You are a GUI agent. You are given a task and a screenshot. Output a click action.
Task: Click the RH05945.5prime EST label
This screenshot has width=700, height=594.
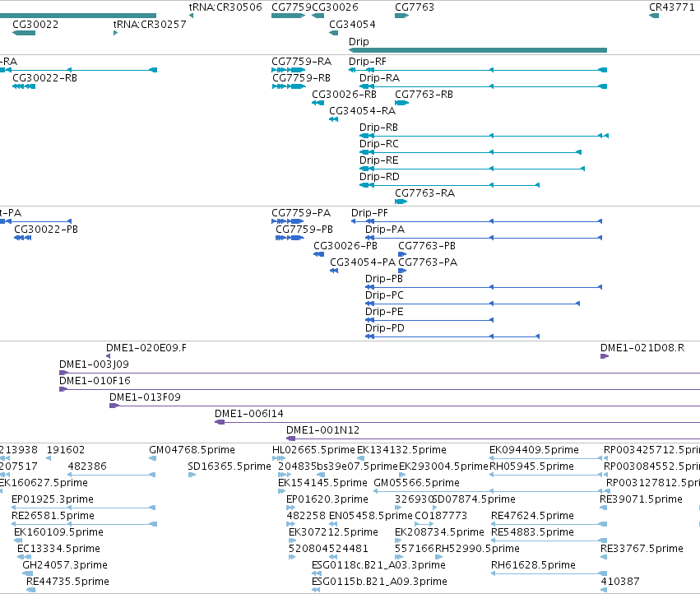(531, 466)
